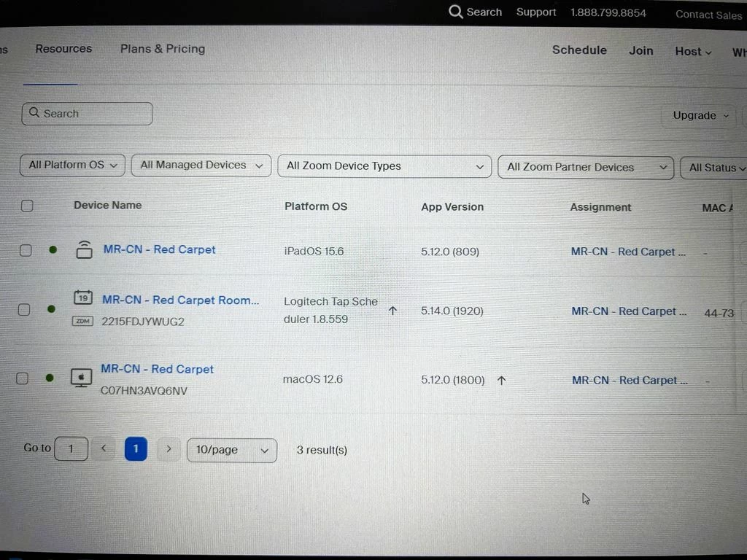
Task: Click the green status dot of iPadOS device
Action: click(x=53, y=249)
